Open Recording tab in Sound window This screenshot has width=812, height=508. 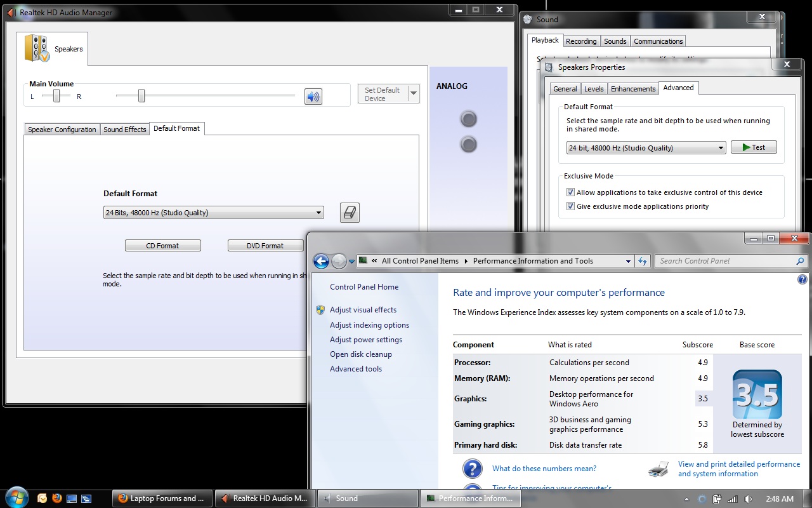[581, 41]
